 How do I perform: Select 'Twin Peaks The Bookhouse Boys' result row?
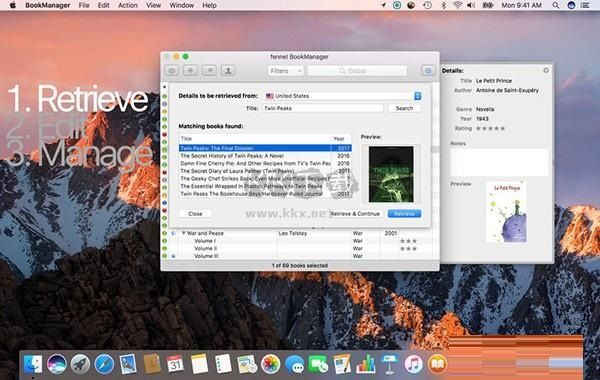[x=265, y=194]
